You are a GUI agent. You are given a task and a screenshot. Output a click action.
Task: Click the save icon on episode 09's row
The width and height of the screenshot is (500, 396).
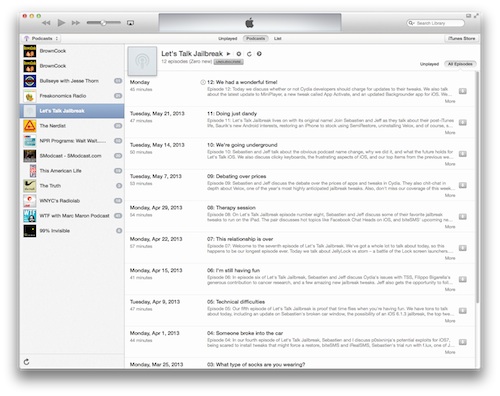(463, 185)
